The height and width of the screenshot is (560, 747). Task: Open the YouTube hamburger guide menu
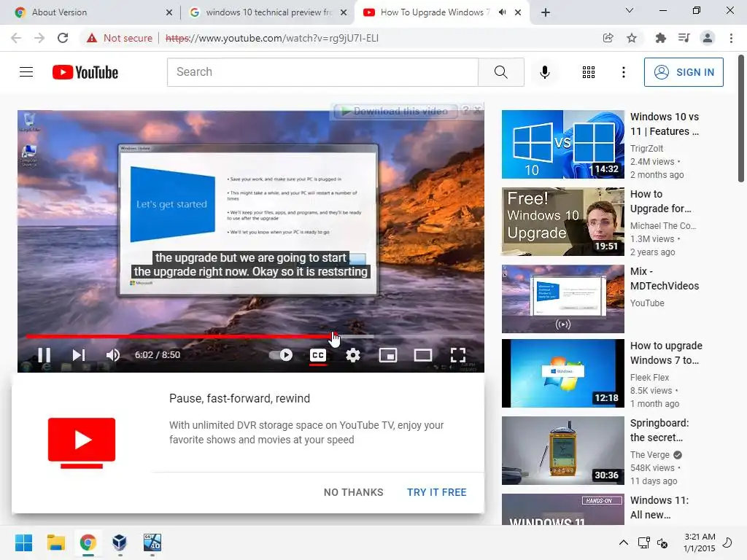[26, 72]
